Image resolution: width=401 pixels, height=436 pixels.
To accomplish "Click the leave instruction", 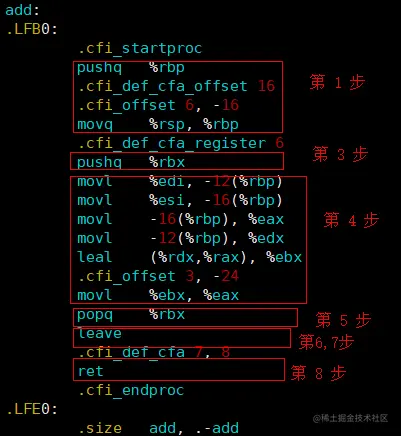I will pos(100,333).
